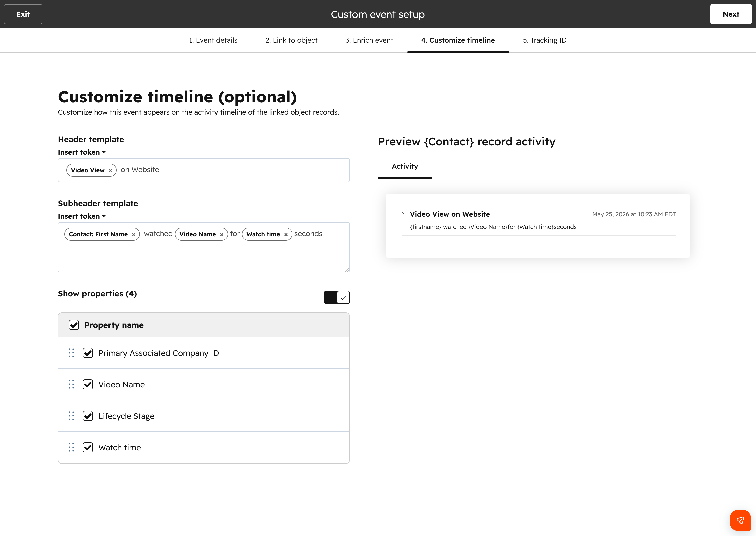Click the {firstname} watched preview subheader text
Viewport: 756px width, 536px height.
493,227
